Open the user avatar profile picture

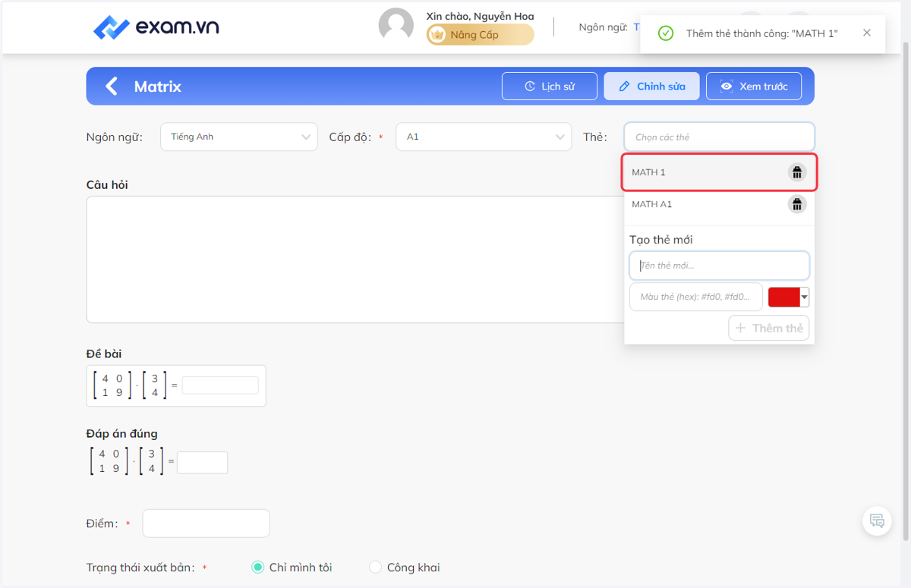(x=396, y=26)
